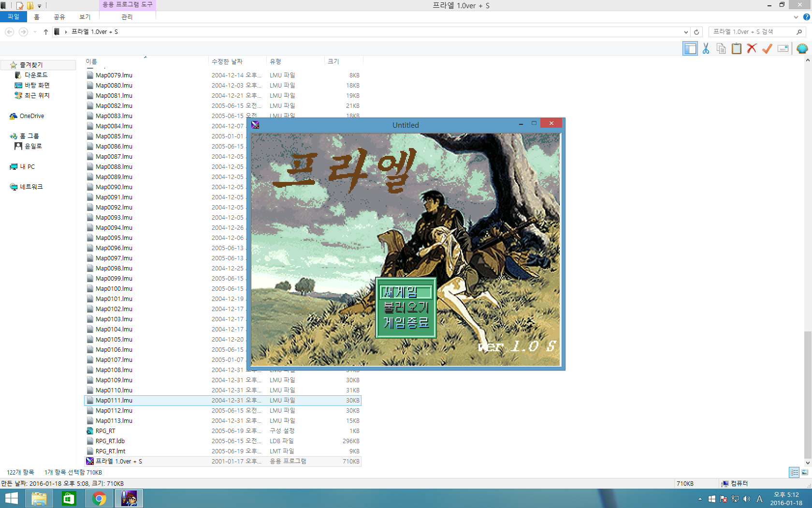Screen dimensions: 812x508
Task: Select 불러오기 in the game menu
Action: tap(406, 307)
